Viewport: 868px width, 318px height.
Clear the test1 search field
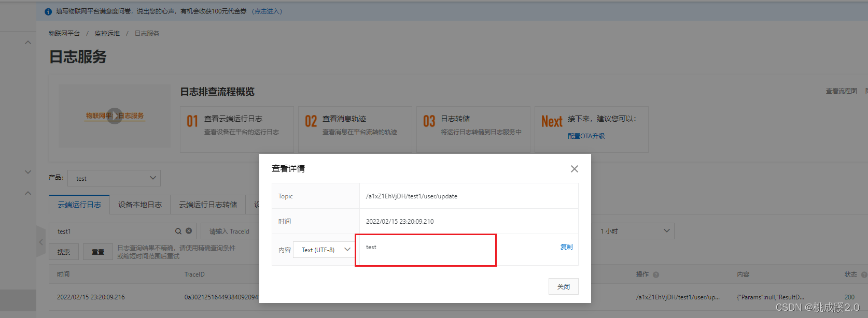tap(189, 231)
